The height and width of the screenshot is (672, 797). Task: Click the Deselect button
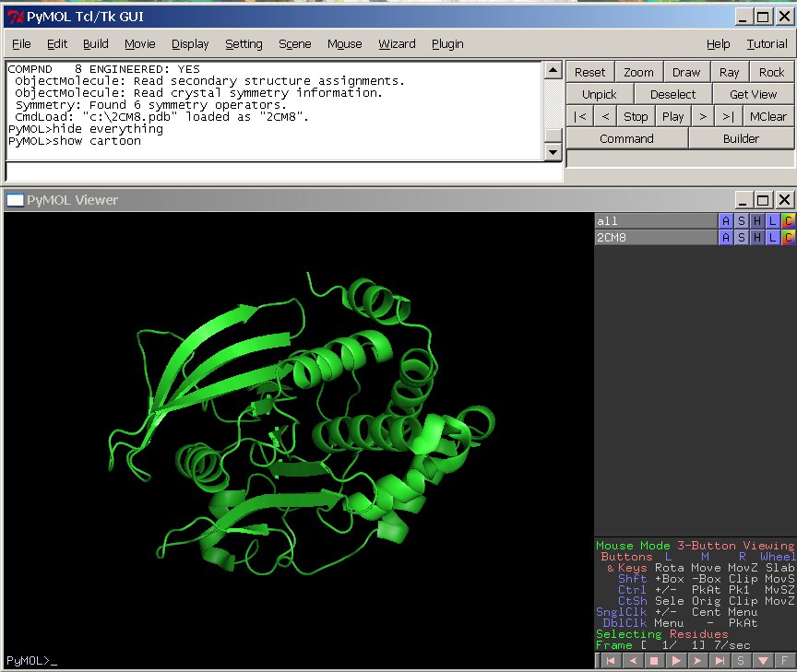tap(673, 94)
